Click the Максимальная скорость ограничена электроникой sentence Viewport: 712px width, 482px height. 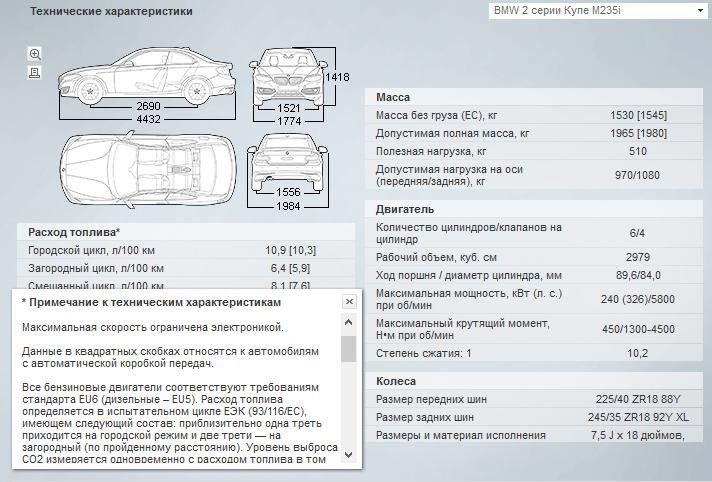click(x=153, y=327)
